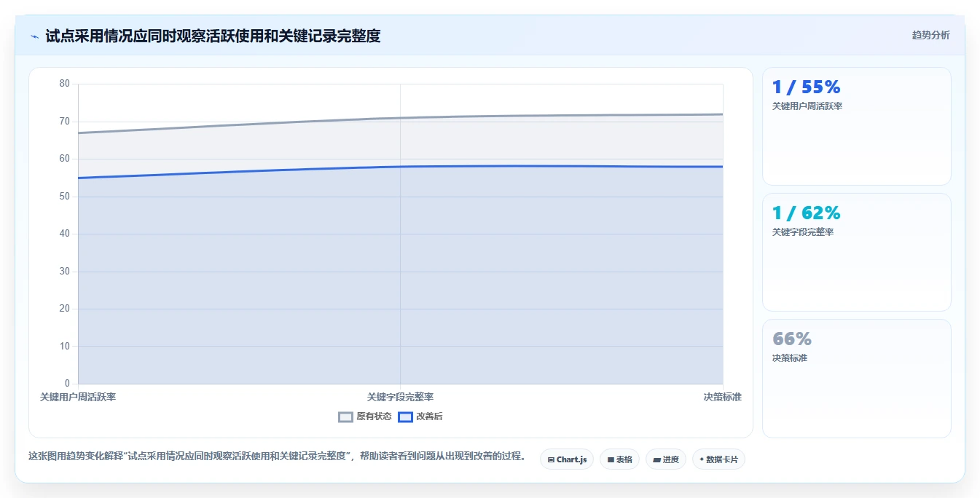Click the y-axis value 20

click(x=64, y=309)
